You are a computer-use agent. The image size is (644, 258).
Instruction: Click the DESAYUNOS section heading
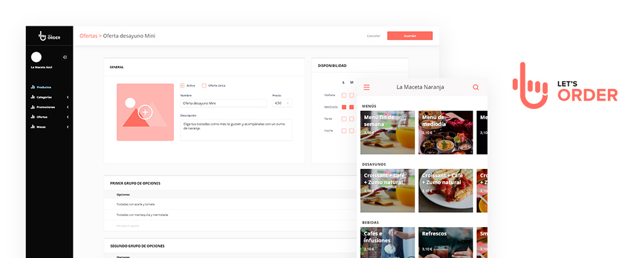point(374,164)
